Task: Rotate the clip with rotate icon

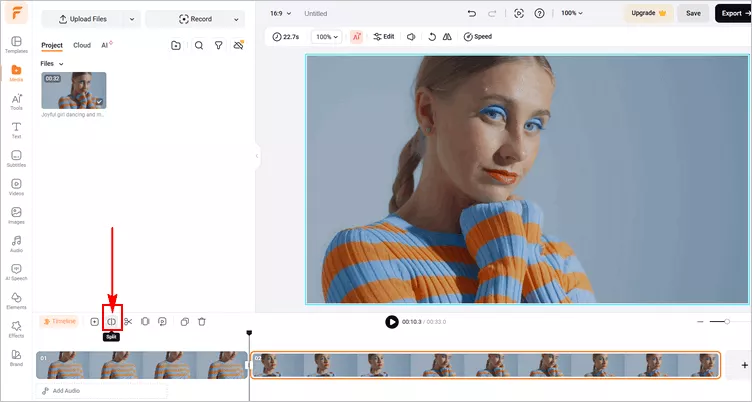Action: point(432,36)
